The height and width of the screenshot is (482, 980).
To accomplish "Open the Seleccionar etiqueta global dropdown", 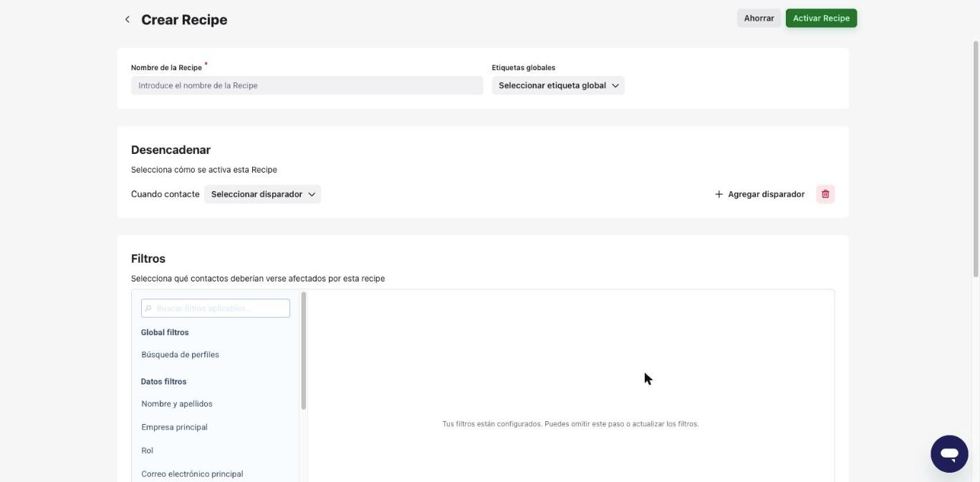I will 558,85.
